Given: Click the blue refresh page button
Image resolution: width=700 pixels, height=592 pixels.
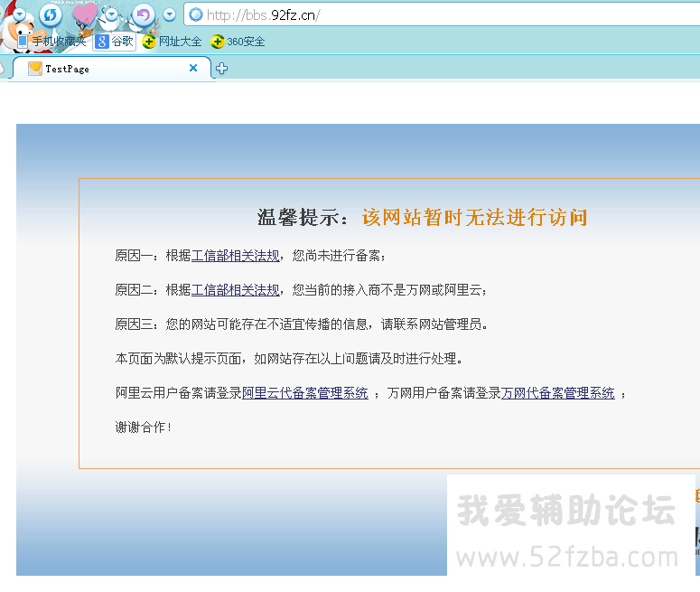Looking at the screenshot, I should pos(50,15).
